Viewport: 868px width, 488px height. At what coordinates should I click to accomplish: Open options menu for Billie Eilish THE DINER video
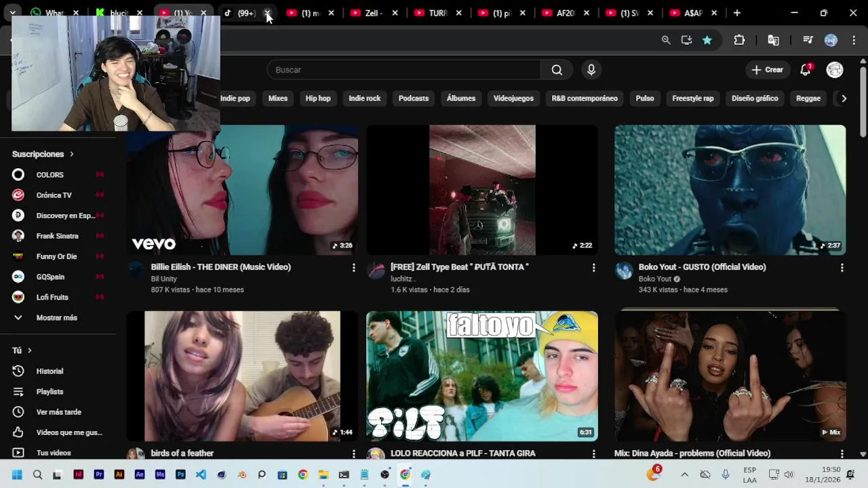pyautogui.click(x=353, y=268)
